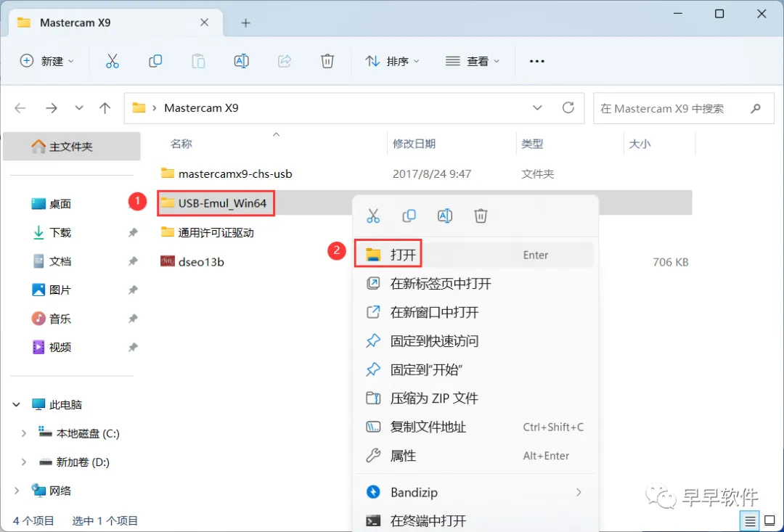Unpin 文档 from quick access

pos(133,261)
